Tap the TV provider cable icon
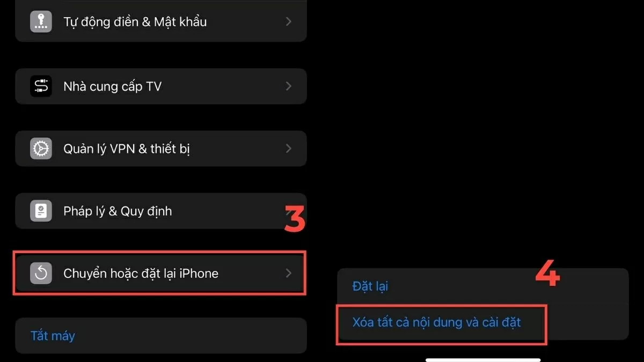This screenshot has height=362, width=644. [41, 86]
